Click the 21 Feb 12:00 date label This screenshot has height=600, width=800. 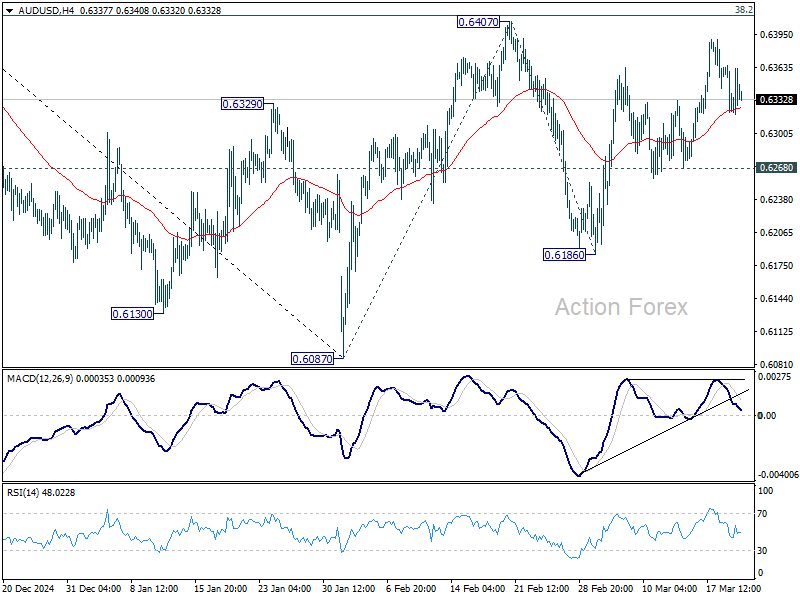(541, 588)
